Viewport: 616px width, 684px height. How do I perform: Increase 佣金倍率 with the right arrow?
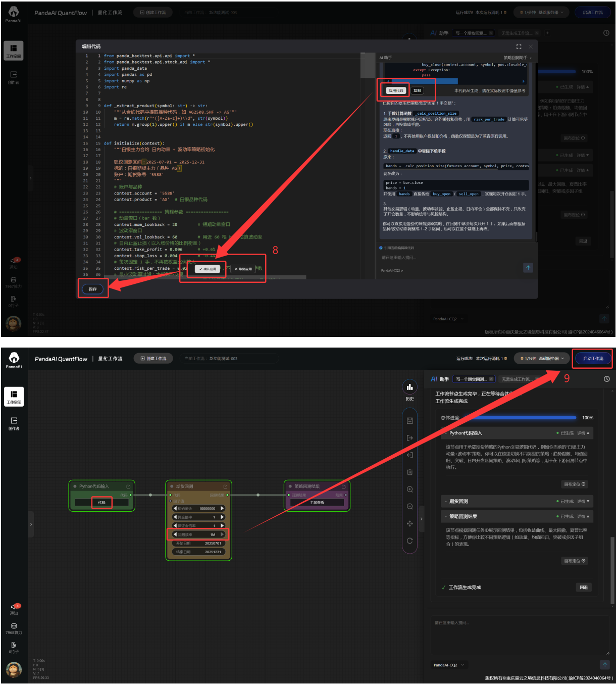[x=222, y=517]
